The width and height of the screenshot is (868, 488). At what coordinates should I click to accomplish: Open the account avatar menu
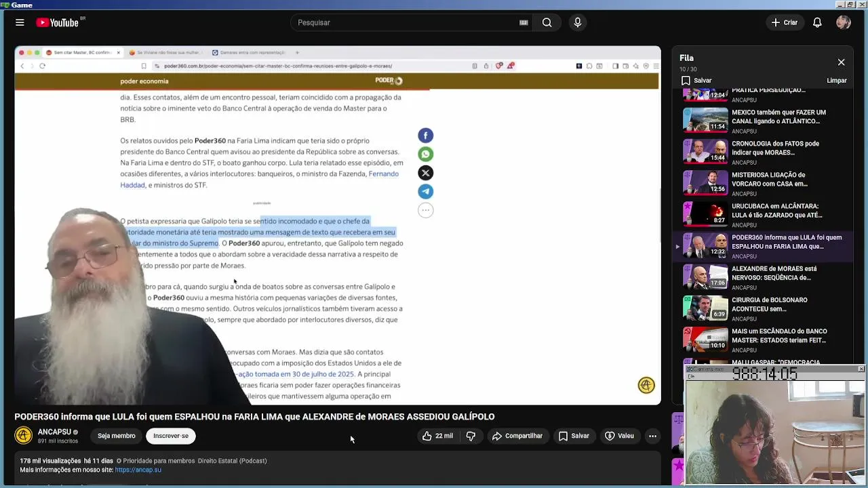(844, 22)
